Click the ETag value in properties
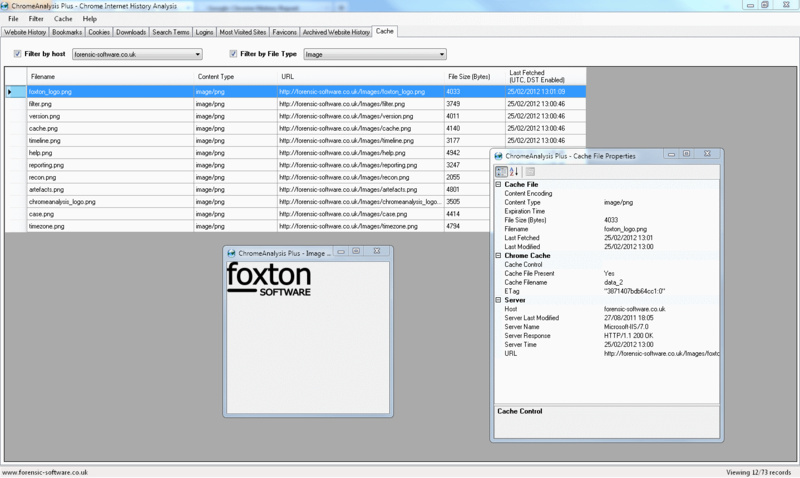This screenshot has height=478, width=800. tap(635, 291)
